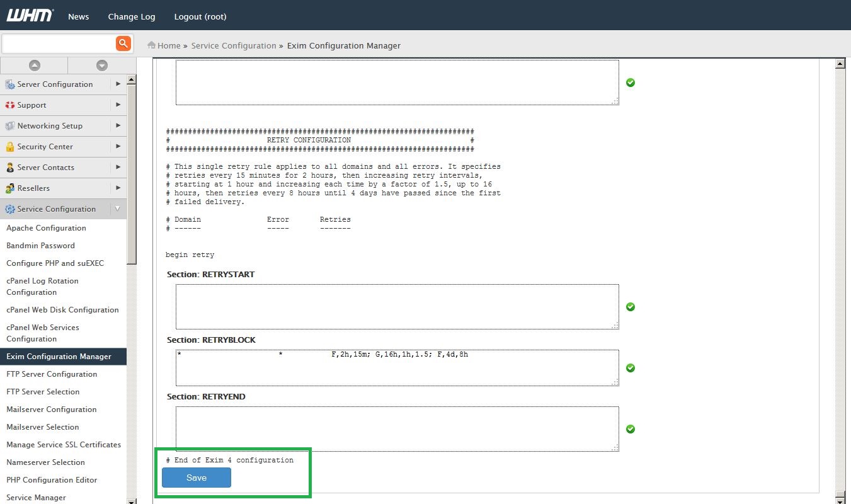
Task: Expand the Support section arrow
Action: (118, 105)
